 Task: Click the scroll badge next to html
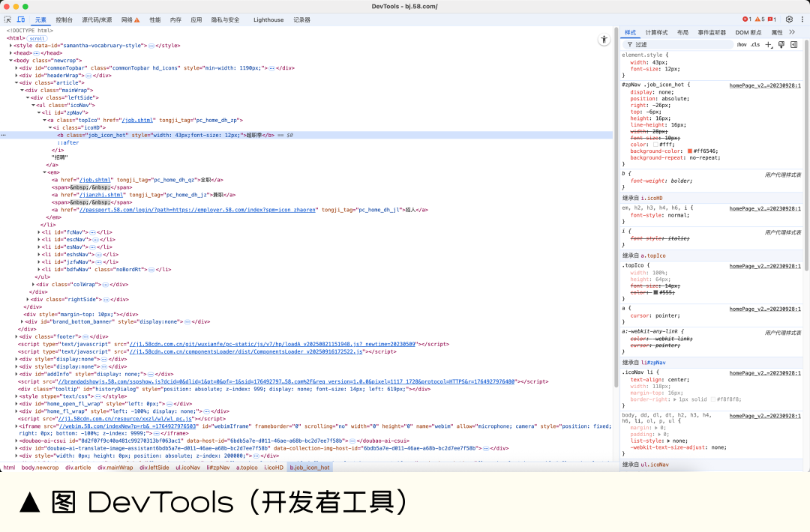tap(37, 38)
